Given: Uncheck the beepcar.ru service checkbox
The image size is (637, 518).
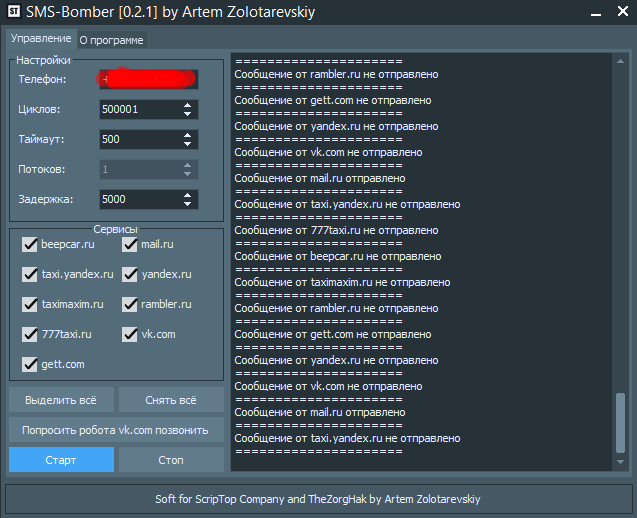Looking at the screenshot, I should (29, 244).
